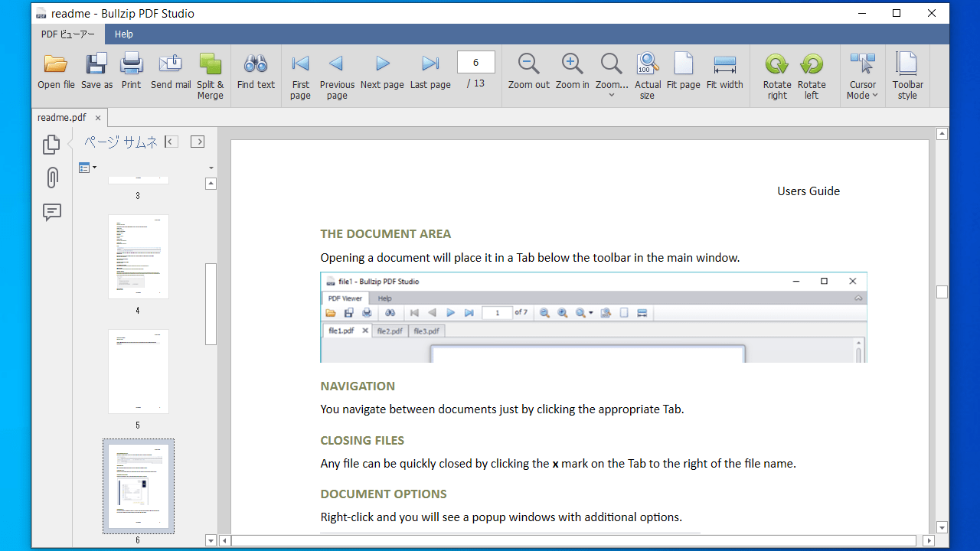Click Zoom out magnifier
The height and width of the screenshot is (551, 980).
tap(529, 72)
